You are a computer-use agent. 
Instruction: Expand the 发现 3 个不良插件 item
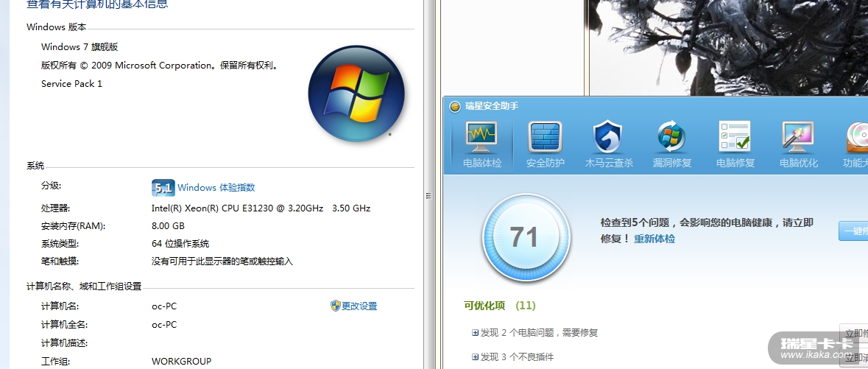click(475, 357)
